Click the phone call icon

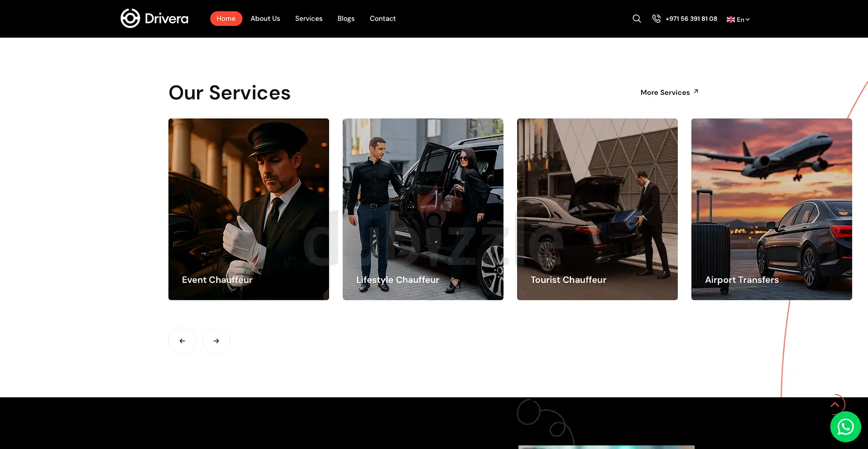coord(656,19)
